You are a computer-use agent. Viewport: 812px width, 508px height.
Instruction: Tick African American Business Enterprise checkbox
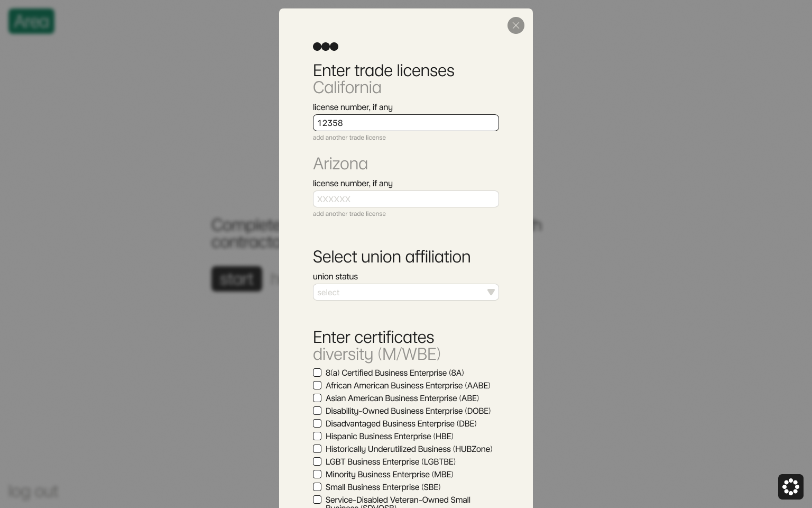(x=317, y=385)
